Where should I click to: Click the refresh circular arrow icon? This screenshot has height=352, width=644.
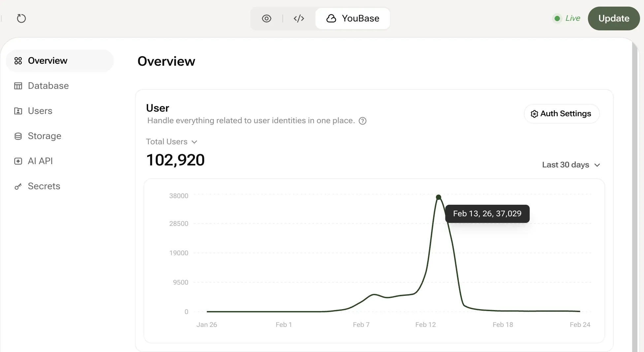[x=21, y=18]
